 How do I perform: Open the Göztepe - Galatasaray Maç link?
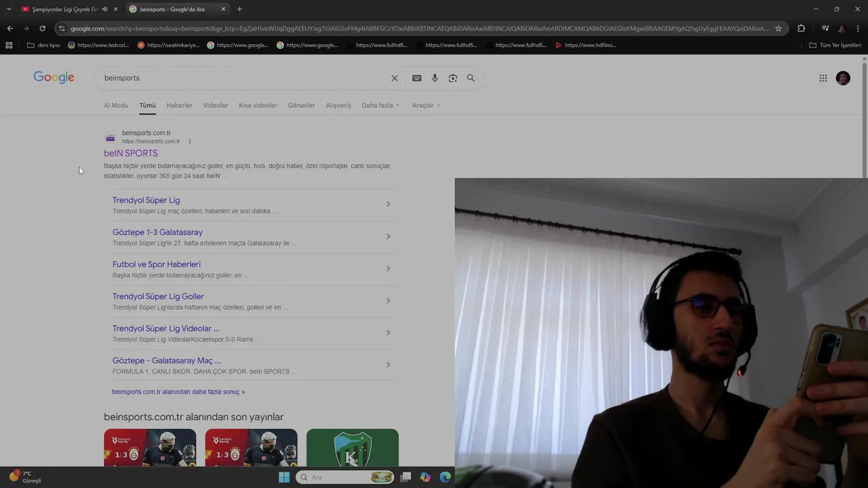click(166, 361)
